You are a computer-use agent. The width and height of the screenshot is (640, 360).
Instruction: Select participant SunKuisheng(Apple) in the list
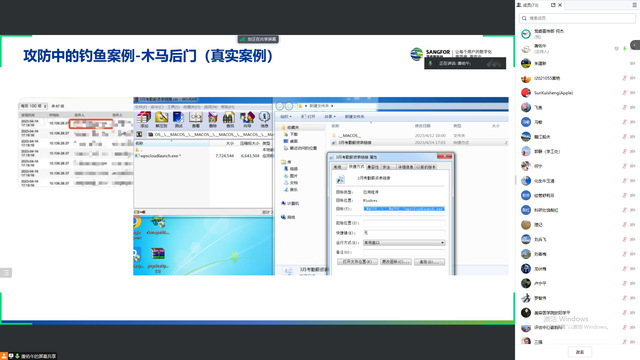pyautogui.click(x=577, y=93)
